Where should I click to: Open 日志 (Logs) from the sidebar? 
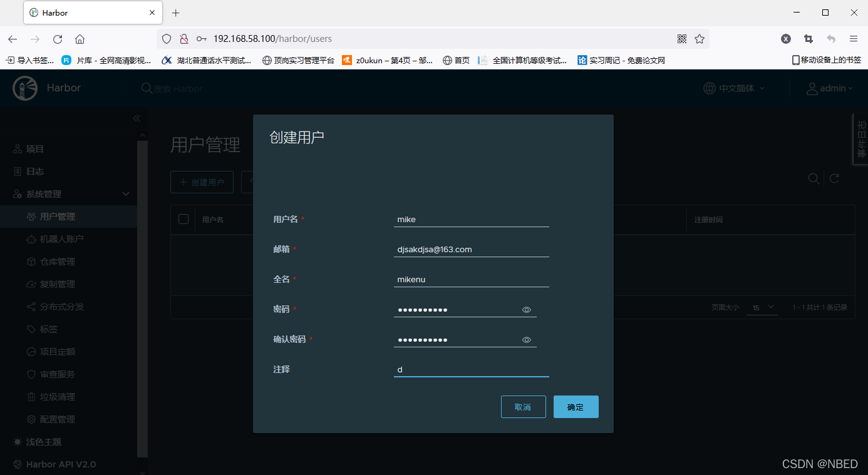click(x=35, y=171)
